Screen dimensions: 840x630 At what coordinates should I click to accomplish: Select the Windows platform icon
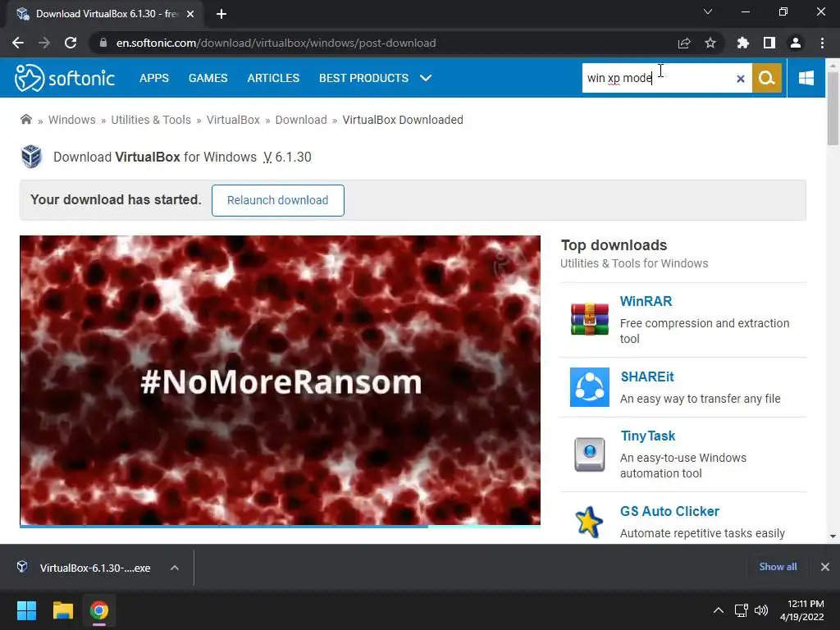(806, 78)
